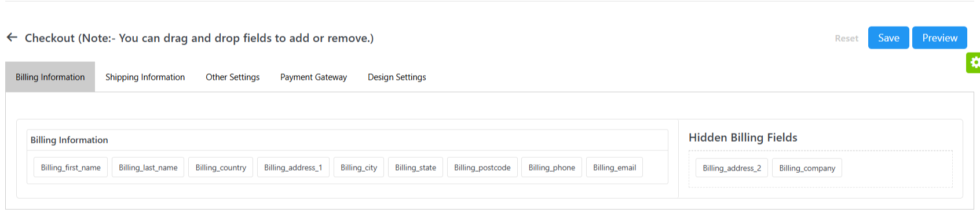
Task: Click the Billing_city field chip
Action: pyautogui.click(x=359, y=168)
